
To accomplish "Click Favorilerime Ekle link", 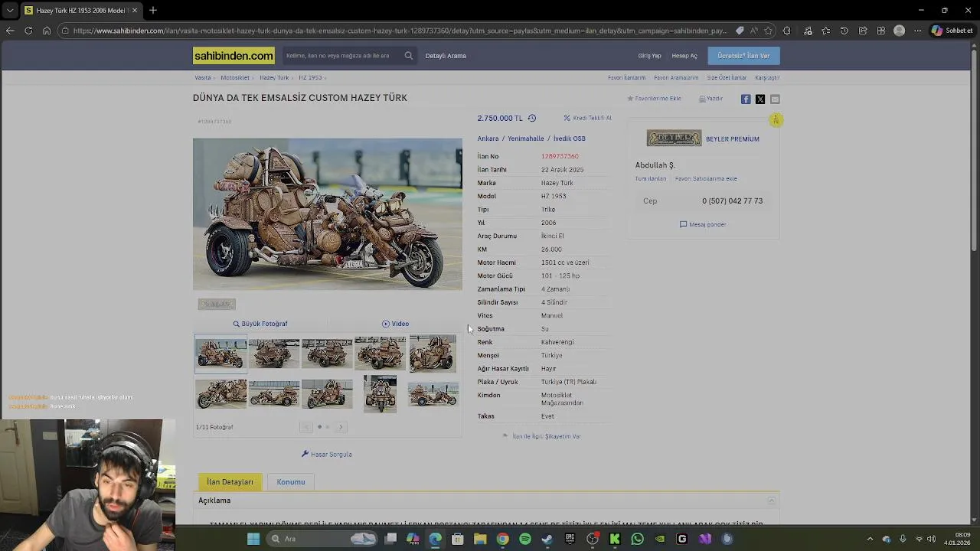I will 654,99.
